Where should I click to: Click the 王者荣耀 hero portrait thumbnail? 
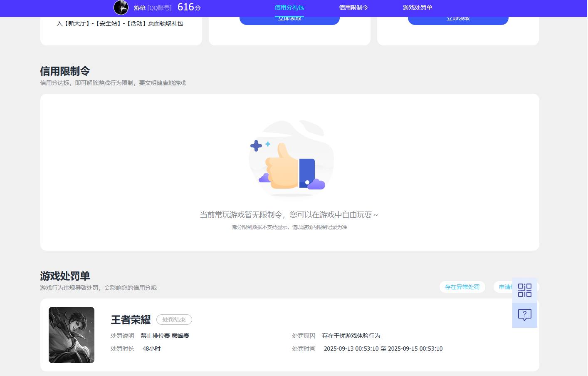(71, 335)
